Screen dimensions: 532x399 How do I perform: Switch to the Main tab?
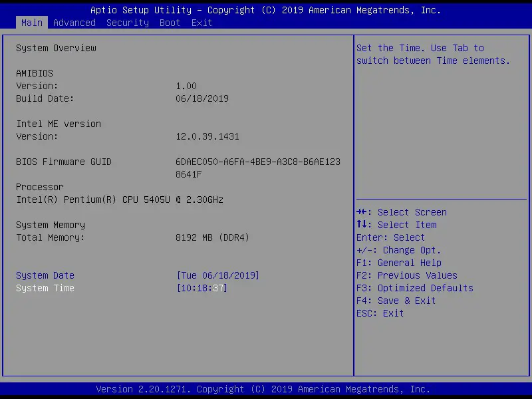(31, 22)
